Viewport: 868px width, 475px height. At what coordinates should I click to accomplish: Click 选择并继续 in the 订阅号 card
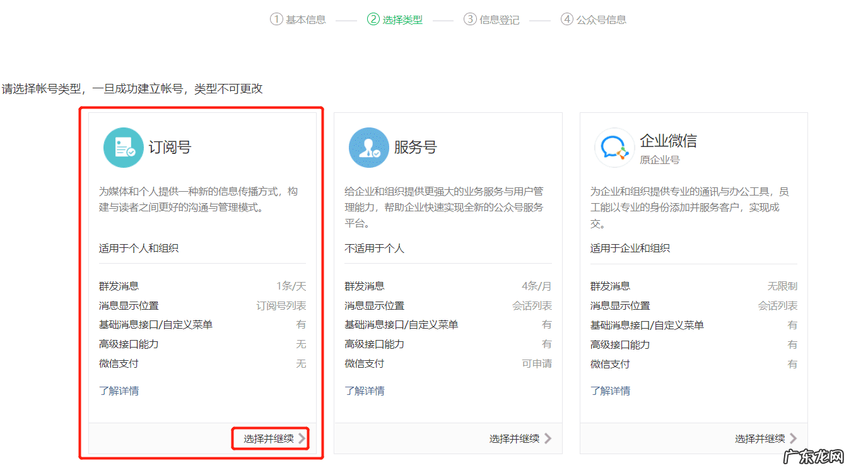point(269,438)
